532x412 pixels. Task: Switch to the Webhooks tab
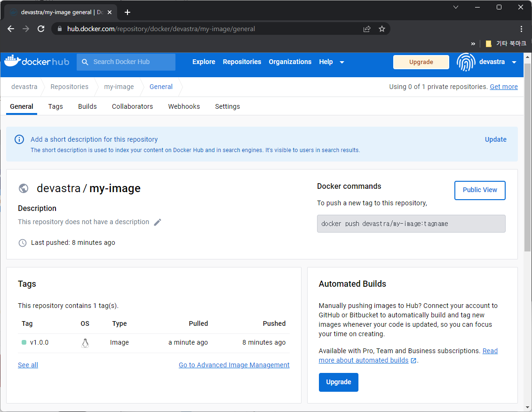point(184,107)
